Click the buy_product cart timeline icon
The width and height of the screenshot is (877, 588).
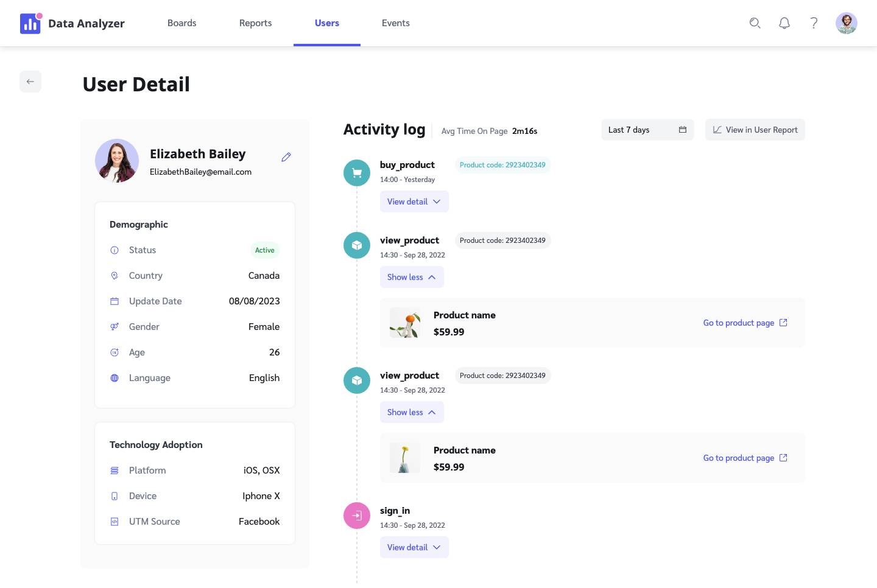click(357, 173)
